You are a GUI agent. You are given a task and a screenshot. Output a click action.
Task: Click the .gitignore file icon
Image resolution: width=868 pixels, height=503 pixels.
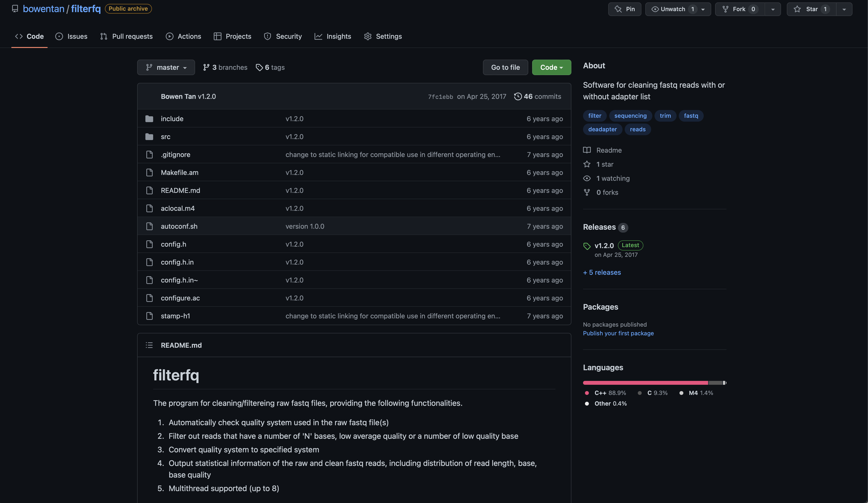[149, 155]
